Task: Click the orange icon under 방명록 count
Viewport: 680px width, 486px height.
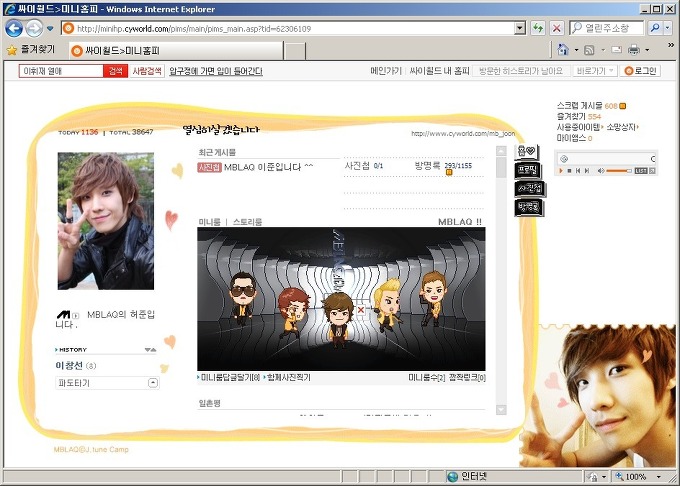Action: (x=449, y=173)
